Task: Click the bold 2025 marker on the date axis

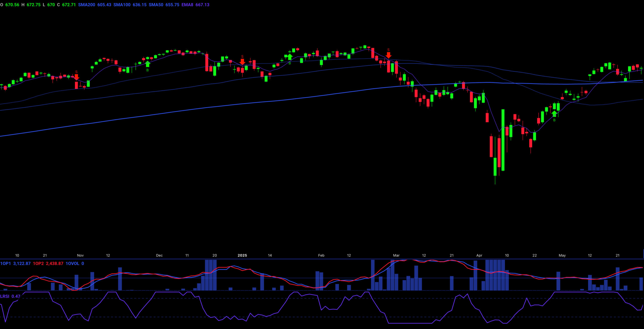Action: 242,255
